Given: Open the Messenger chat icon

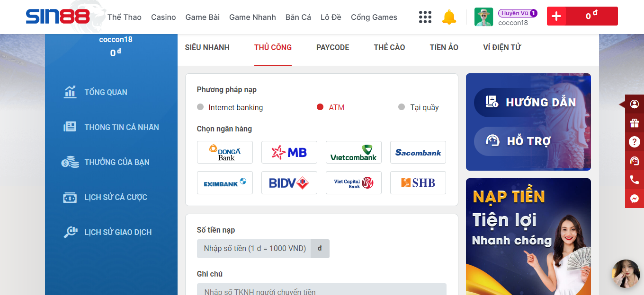Looking at the screenshot, I should pyautogui.click(x=635, y=199).
